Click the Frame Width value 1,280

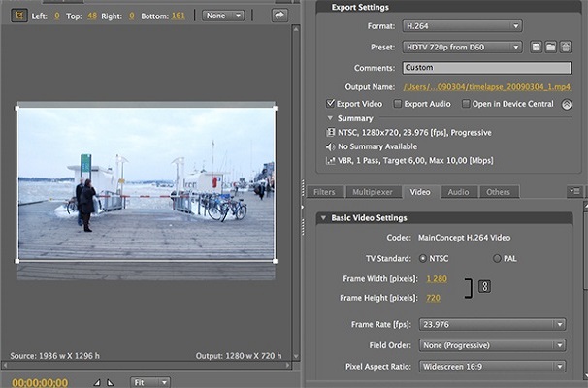[x=436, y=278]
